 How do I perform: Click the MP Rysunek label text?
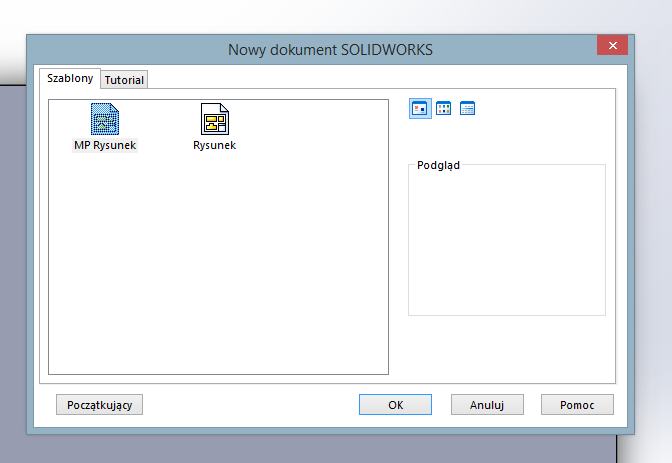pos(105,145)
